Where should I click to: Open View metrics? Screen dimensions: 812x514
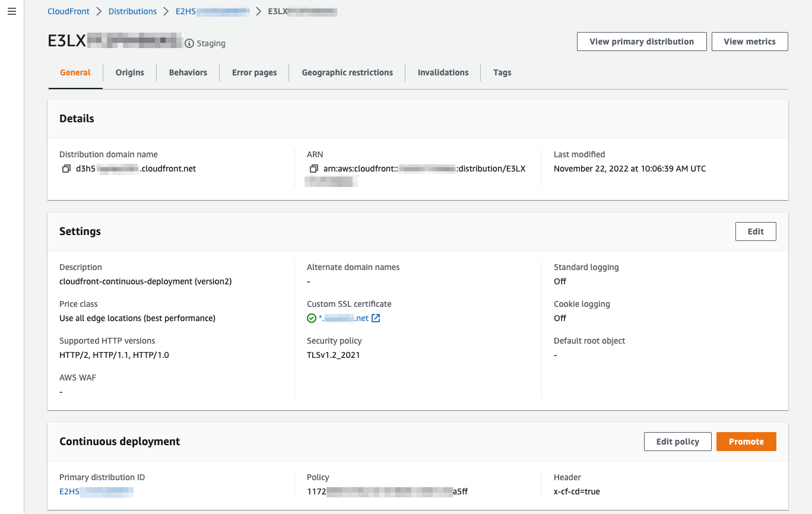(x=750, y=42)
